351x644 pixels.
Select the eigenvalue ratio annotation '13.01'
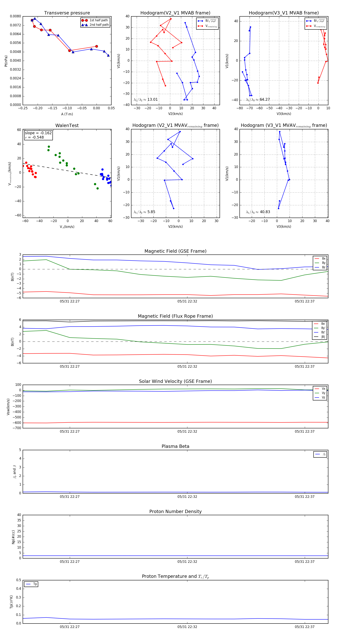pyautogui.click(x=146, y=100)
